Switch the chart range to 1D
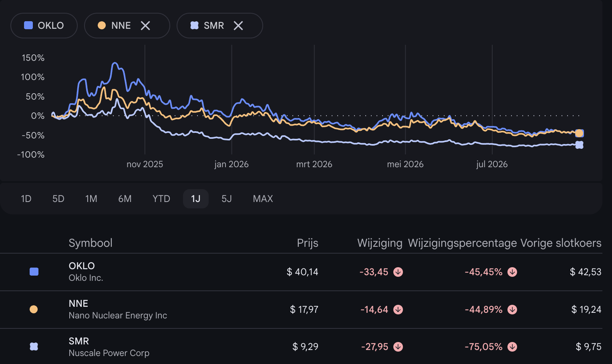 (26, 199)
